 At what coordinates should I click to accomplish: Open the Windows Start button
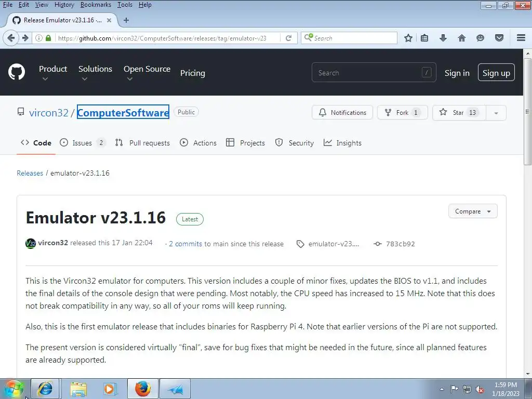[x=14, y=389]
